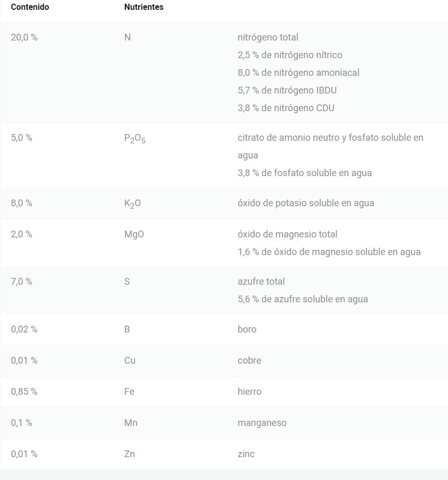The width and height of the screenshot is (448, 480).
Task: Select the óxido de magnesio total text
Action: click(x=287, y=234)
